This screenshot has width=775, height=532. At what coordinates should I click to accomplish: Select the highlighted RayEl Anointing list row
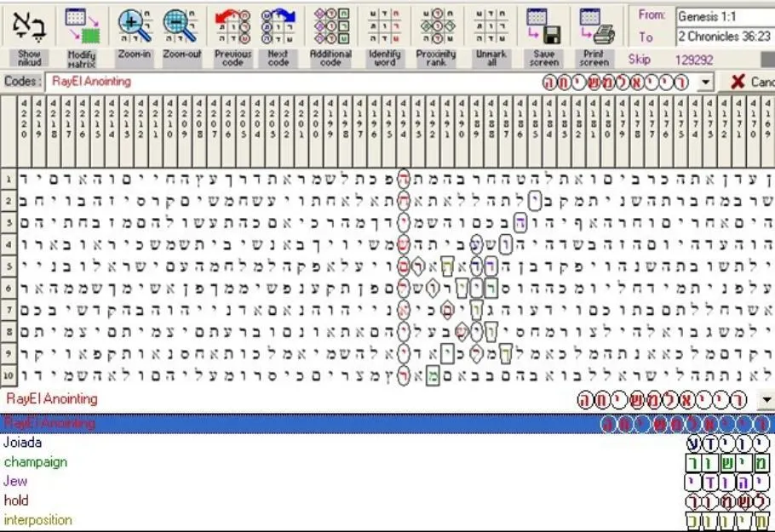pos(387,424)
